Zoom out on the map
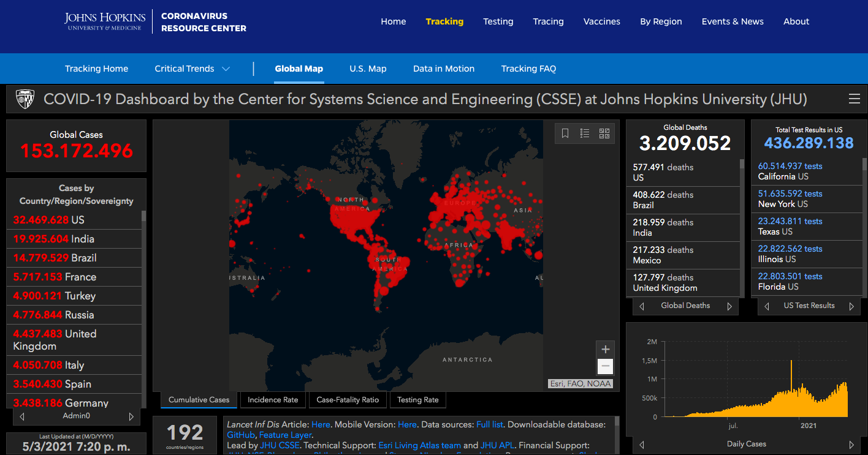 pyautogui.click(x=605, y=366)
